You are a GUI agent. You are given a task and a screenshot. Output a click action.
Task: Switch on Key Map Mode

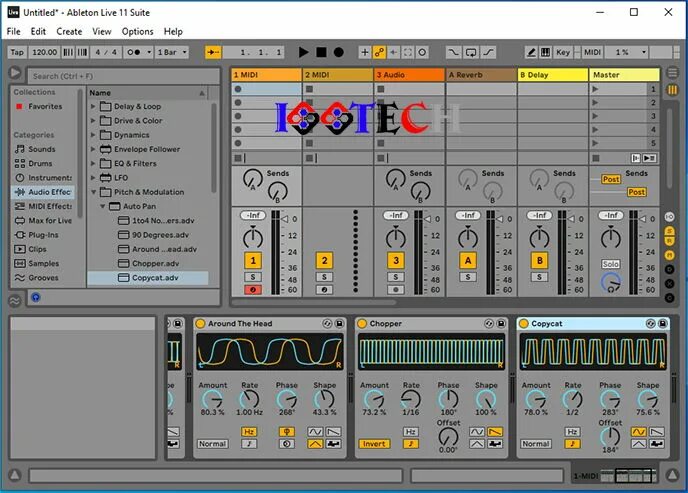pos(563,52)
